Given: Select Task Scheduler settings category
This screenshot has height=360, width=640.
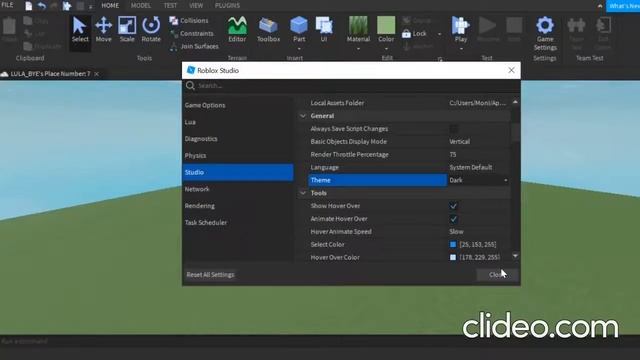Looking at the screenshot, I should coord(238,222).
